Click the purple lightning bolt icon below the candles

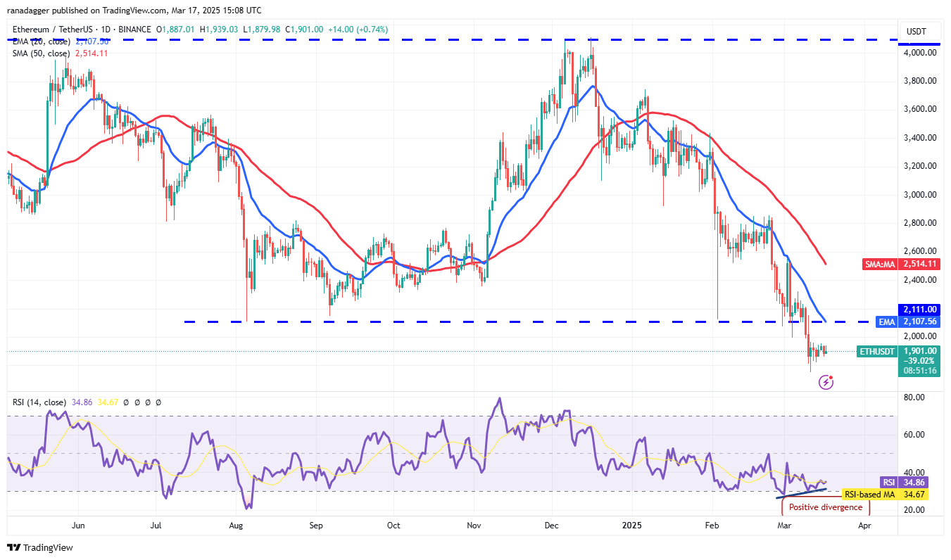click(824, 382)
